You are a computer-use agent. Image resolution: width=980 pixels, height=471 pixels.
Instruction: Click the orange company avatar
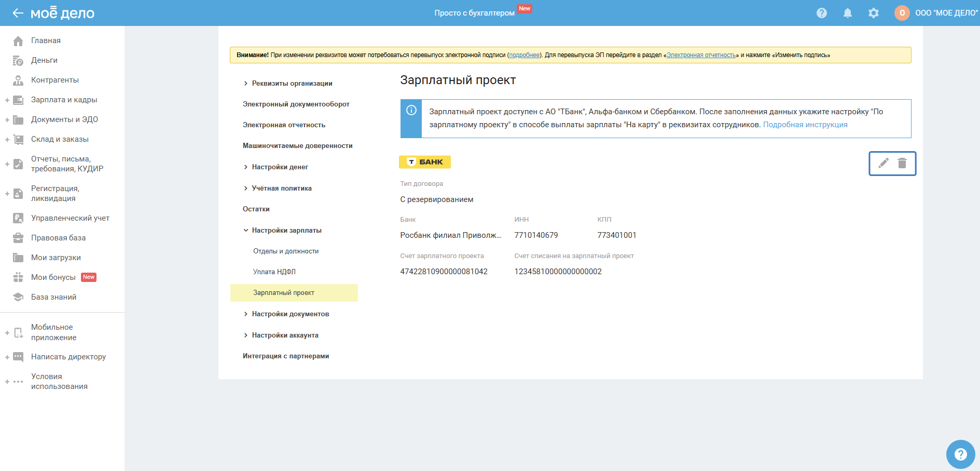[902, 13]
